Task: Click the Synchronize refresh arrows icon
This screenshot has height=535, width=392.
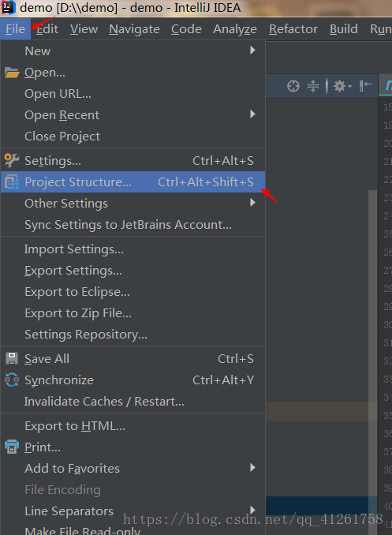Action: coord(12,380)
